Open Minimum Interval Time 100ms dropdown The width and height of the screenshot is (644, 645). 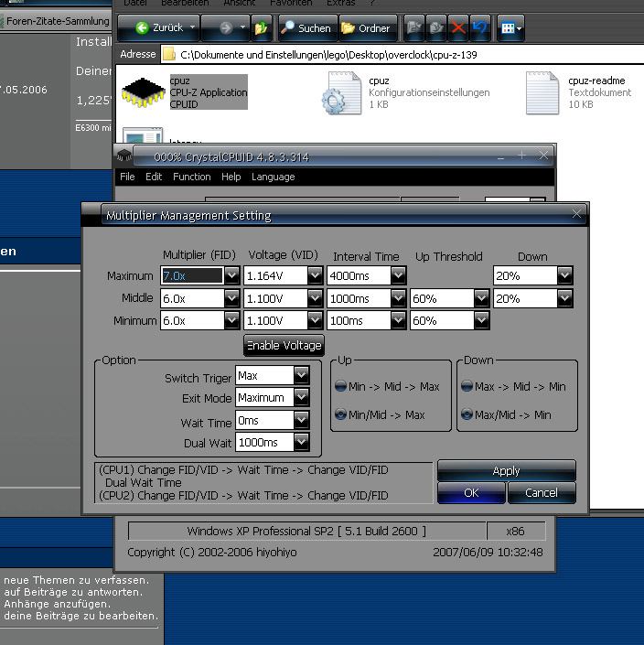click(398, 320)
